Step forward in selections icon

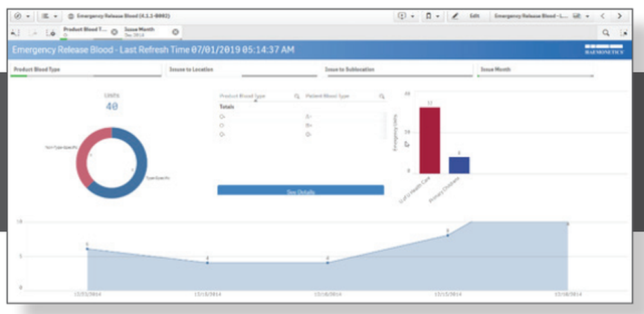(34, 32)
